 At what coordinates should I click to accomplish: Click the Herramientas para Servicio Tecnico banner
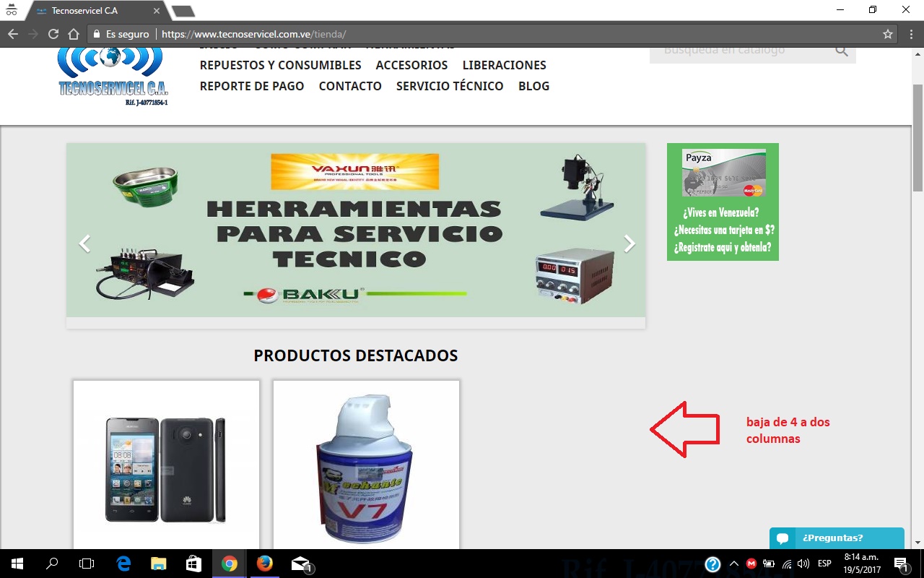(x=356, y=230)
